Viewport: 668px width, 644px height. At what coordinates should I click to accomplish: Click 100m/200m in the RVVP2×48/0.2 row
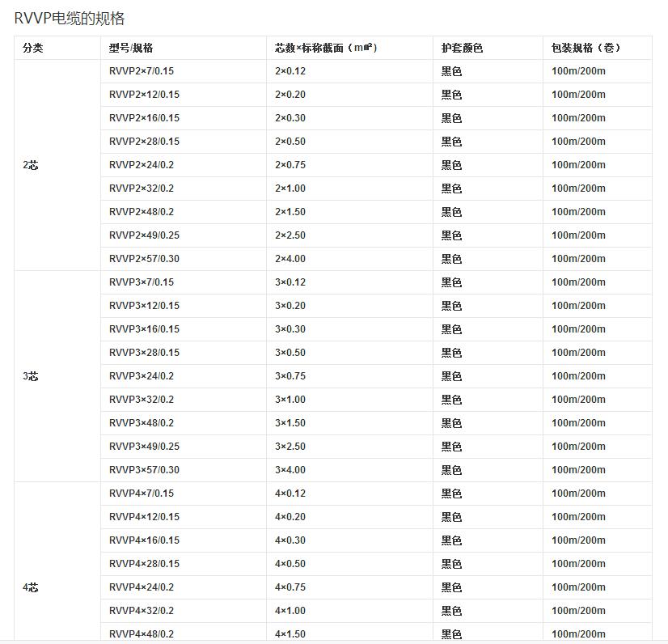point(578,212)
